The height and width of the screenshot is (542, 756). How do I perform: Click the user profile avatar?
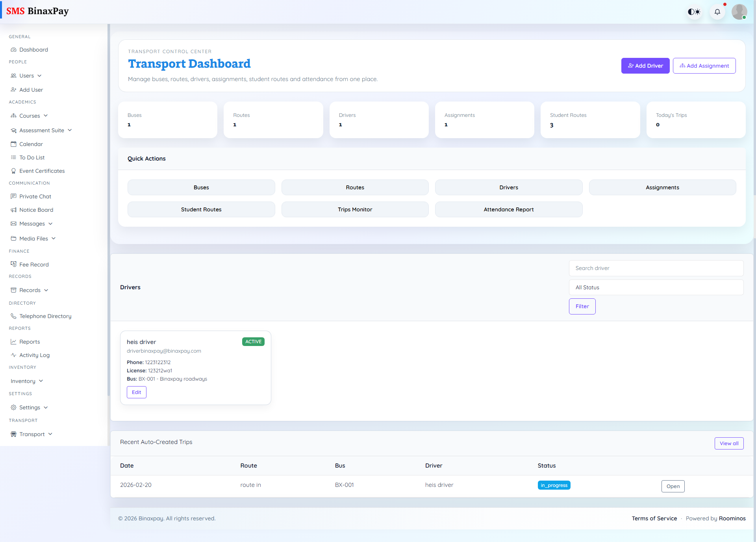739,12
